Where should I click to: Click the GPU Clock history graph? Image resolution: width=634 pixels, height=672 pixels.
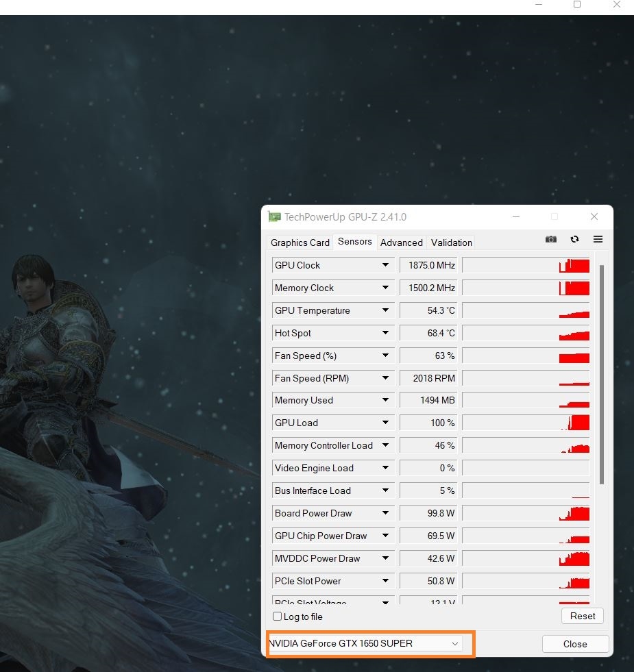(x=526, y=265)
